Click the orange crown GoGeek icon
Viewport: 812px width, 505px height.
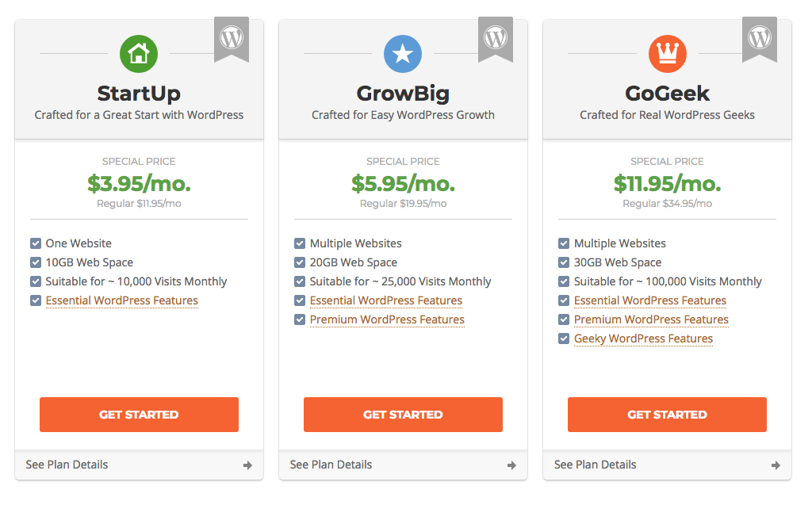[668, 54]
